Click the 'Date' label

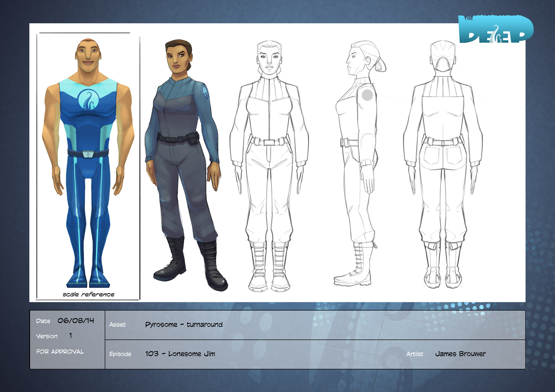(x=43, y=321)
